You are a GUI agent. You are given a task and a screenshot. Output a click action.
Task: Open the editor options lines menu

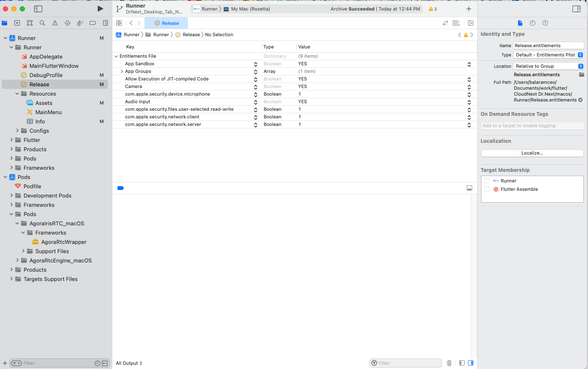click(x=456, y=23)
